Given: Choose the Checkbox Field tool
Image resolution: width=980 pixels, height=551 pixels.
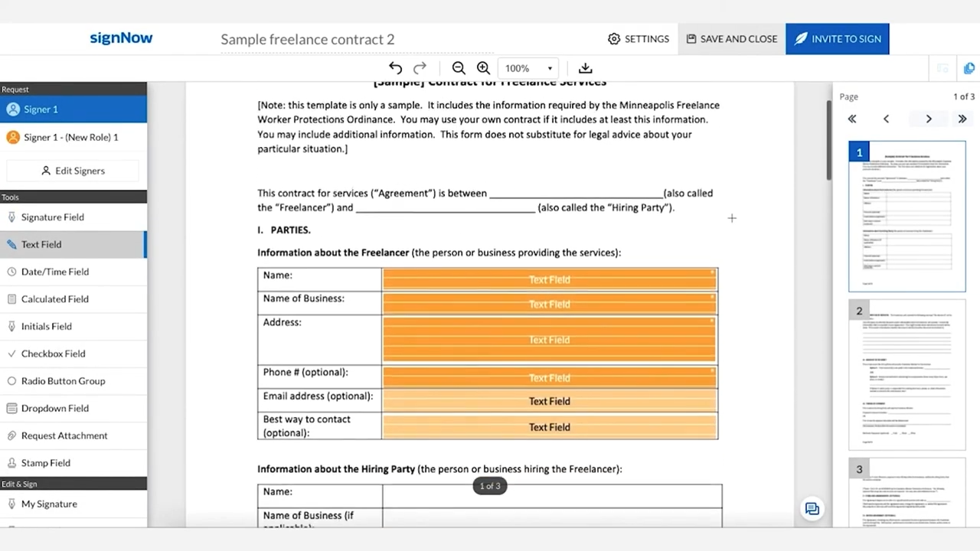Looking at the screenshot, I should coord(73,354).
